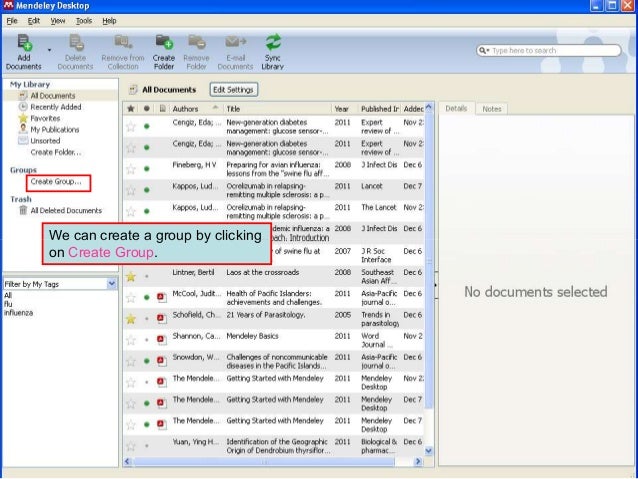The height and width of the screenshot is (479, 638).
Task: Click the Delete Documents toolbar icon
Action: click(x=75, y=43)
